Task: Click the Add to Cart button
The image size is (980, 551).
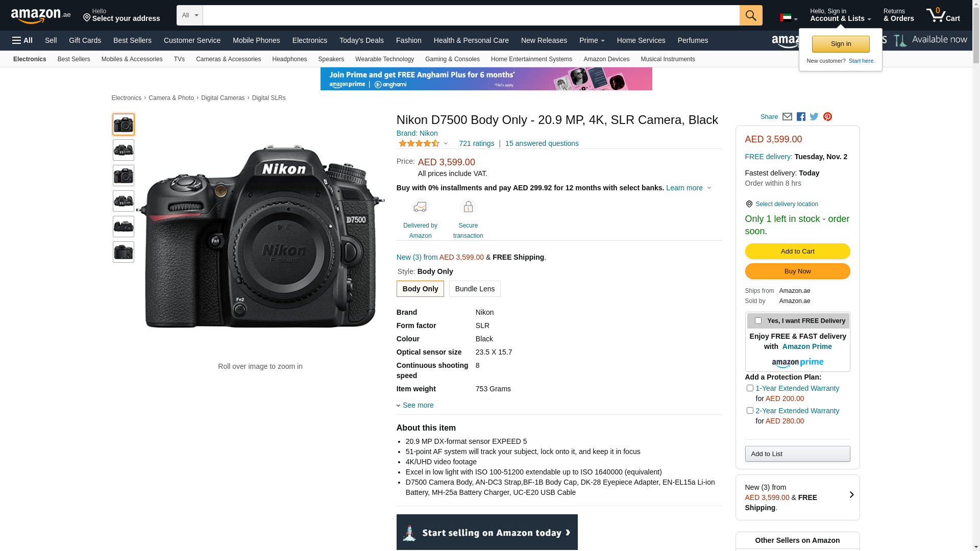Action: [797, 251]
